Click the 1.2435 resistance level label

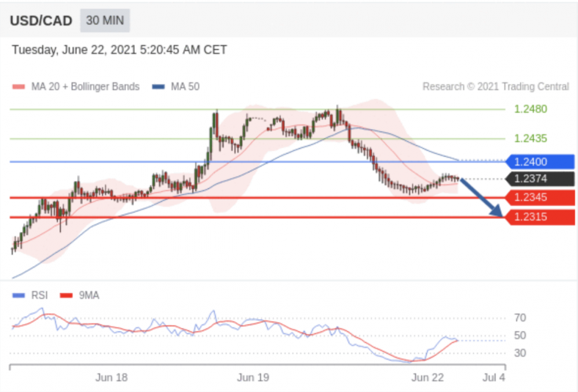[x=530, y=138]
